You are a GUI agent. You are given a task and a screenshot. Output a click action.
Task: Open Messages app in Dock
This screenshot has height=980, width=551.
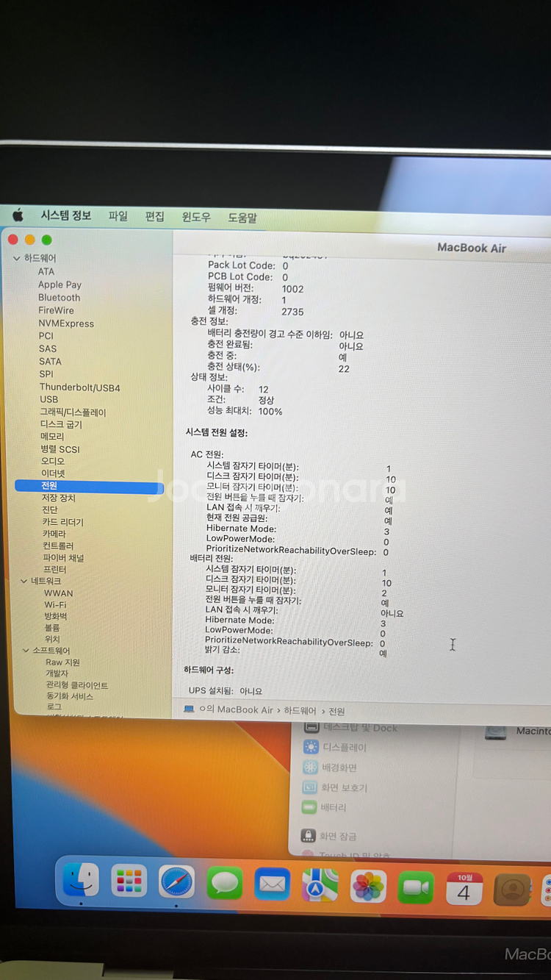(x=225, y=882)
